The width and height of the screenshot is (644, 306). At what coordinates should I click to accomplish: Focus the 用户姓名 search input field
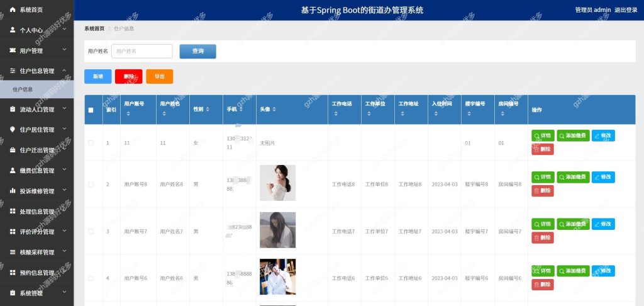tap(142, 52)
